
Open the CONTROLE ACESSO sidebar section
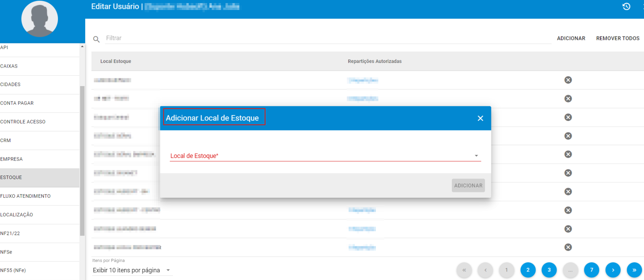click(x=40, y=122)
